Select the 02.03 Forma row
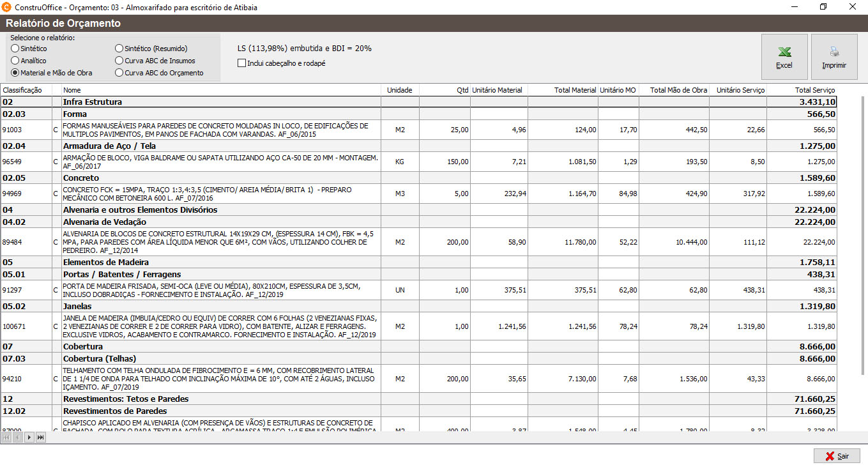Image resolution: width=868 pixels, height=465 pixels. point(418,114)
